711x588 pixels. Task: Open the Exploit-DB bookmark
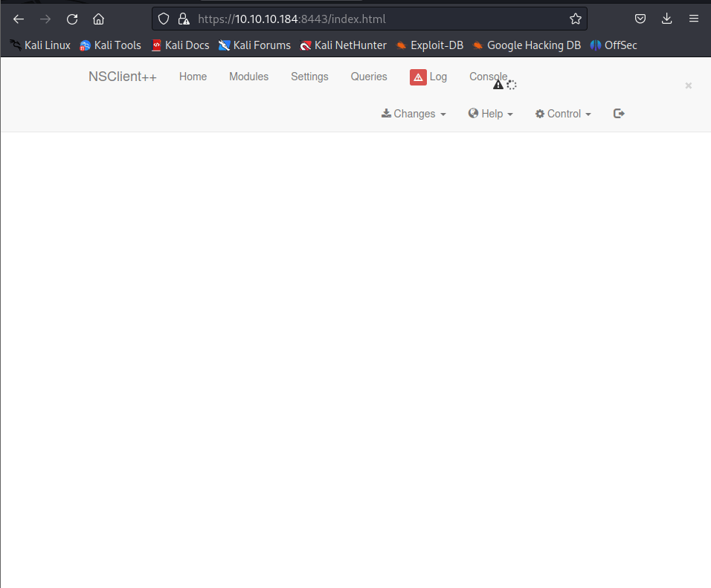[x=429, y=45]
